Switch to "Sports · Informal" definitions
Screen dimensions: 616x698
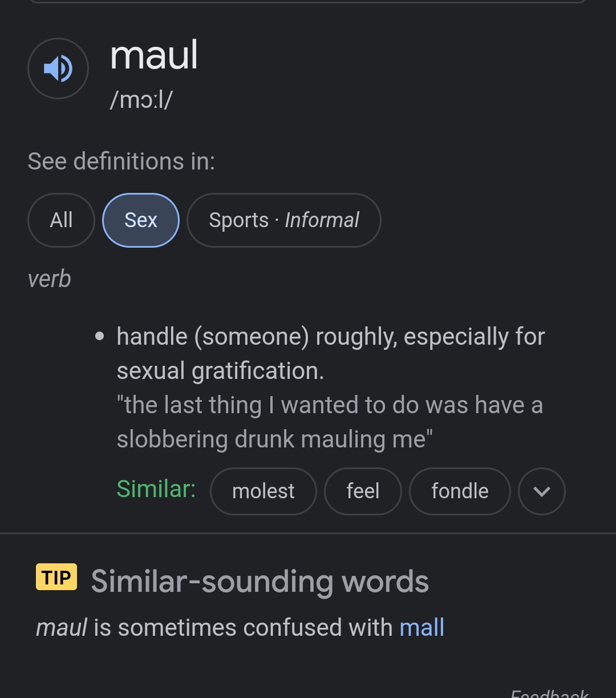click(283, 220)
